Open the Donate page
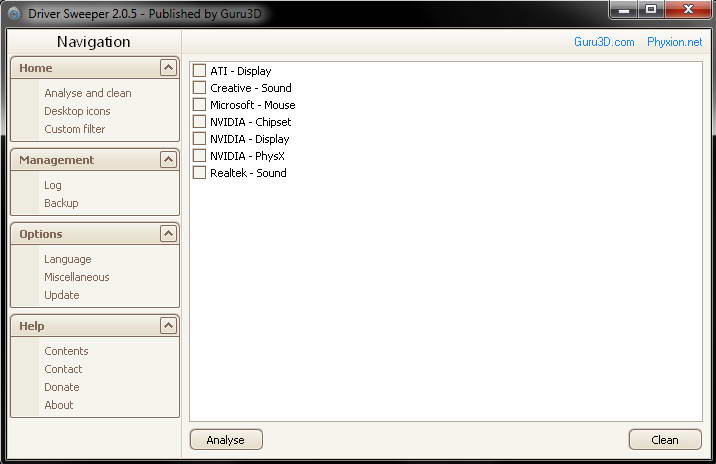Image resolution: width=716 pixels, height=464 pixels. pyautogui.click(x=62, y=387)
